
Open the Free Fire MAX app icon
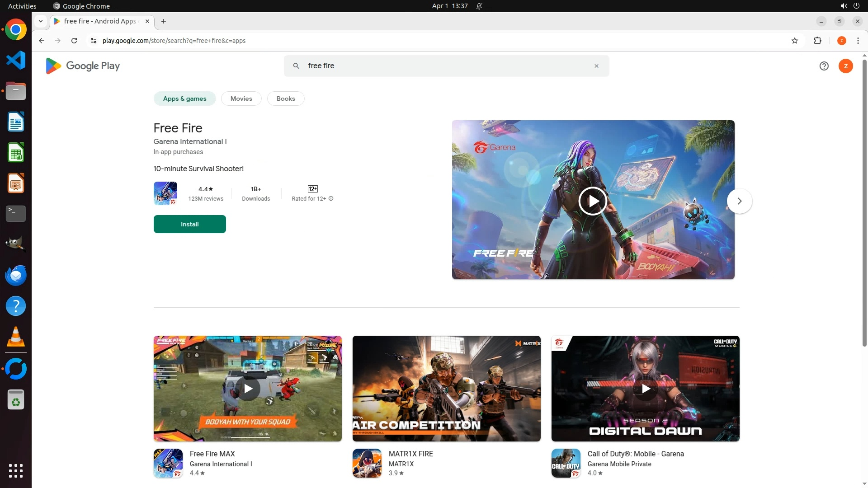[168, 463]
